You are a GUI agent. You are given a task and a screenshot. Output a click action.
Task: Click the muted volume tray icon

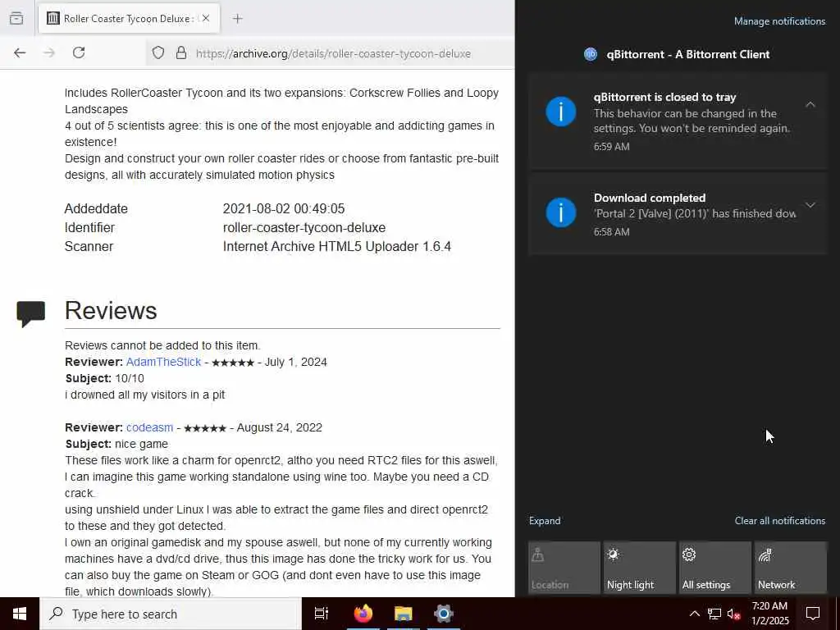734,614
